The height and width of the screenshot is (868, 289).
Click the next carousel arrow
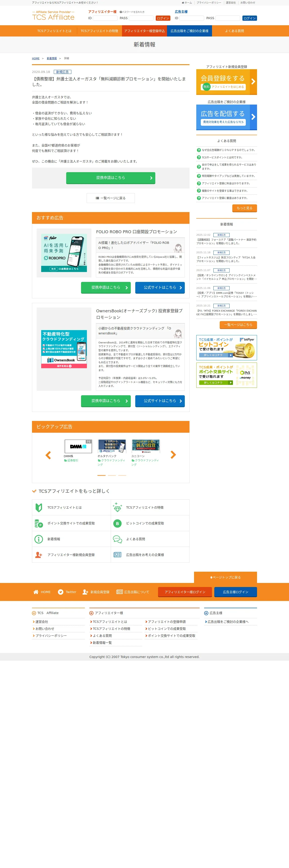click(x=173, y=455)
